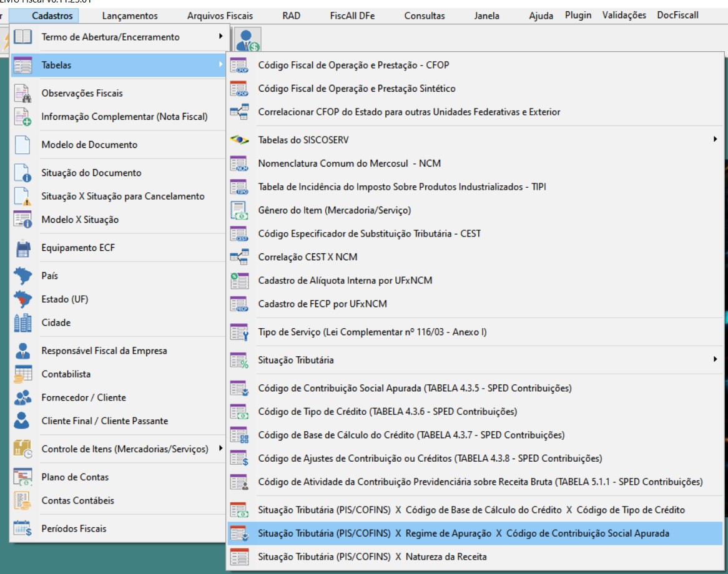This screenshot has height=574, width=728.
Task: Select Cadastro de FECP por UFxNCM
Action: click(475, 304)
